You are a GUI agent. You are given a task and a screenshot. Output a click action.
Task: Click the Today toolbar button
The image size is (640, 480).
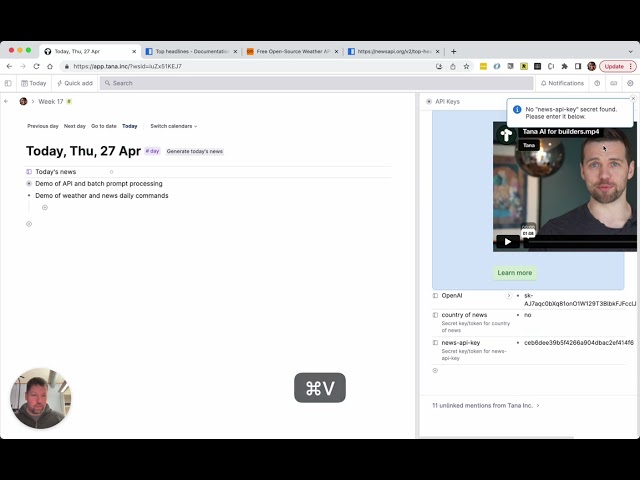34,83
